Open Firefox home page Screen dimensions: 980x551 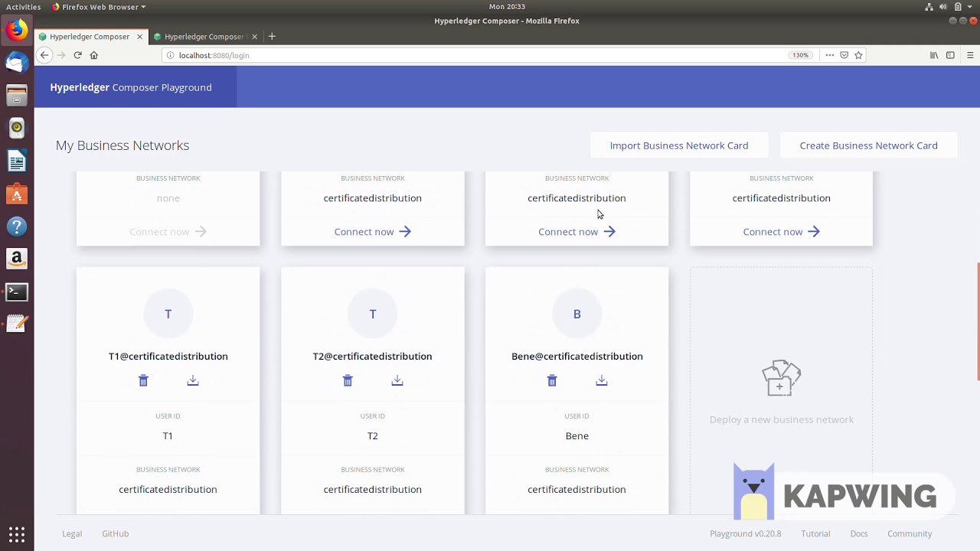94,55
